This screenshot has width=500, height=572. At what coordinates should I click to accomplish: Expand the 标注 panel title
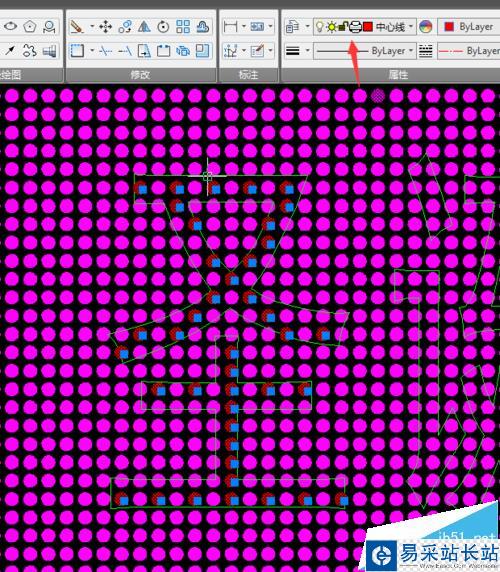(x=248, y=75)
